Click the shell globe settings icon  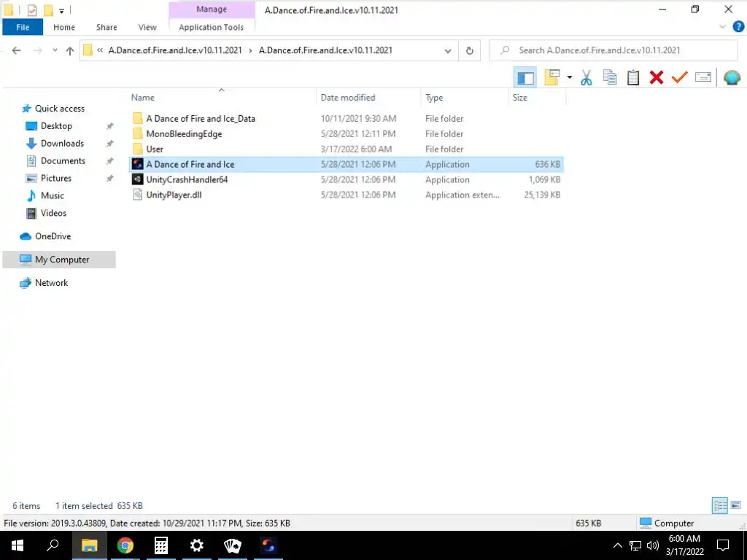click(732, 77)
